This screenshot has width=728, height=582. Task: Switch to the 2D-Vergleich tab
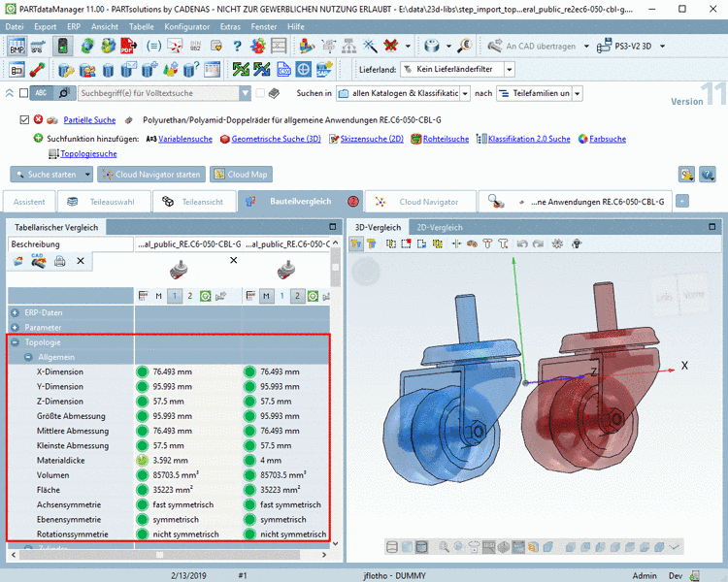(x=439, y=227)
